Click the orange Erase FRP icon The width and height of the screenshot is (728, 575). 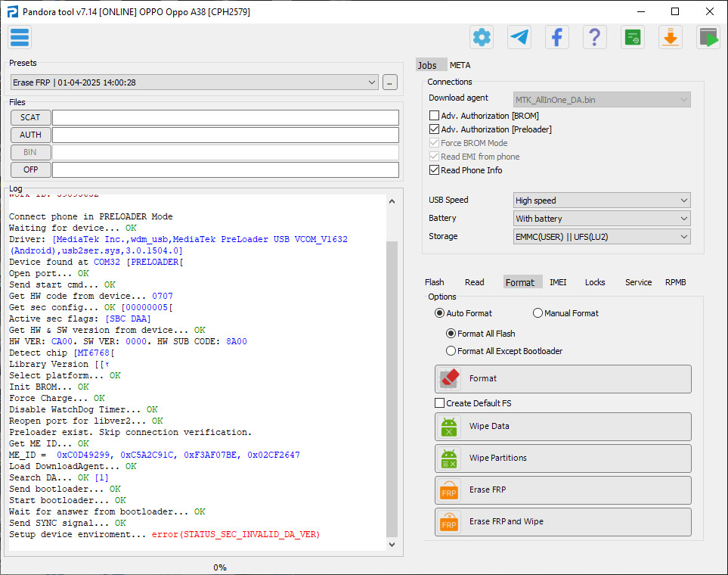tap(449, 490)
